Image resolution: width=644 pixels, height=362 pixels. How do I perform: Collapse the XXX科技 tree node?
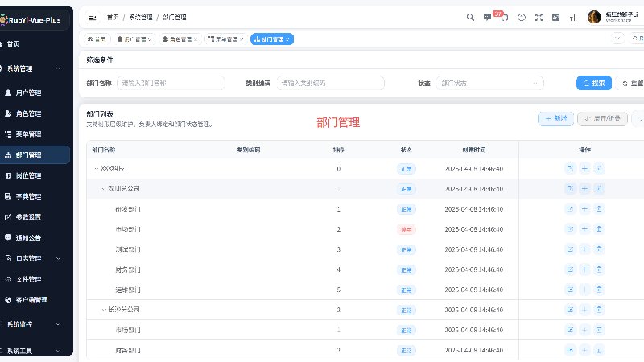pos(96,169)
